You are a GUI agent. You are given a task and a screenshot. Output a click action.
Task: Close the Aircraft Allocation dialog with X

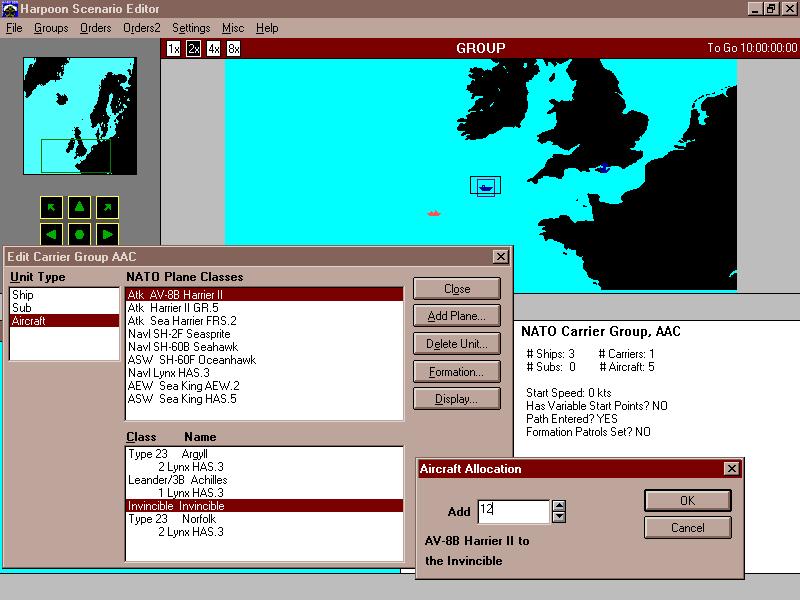(732, 468)
